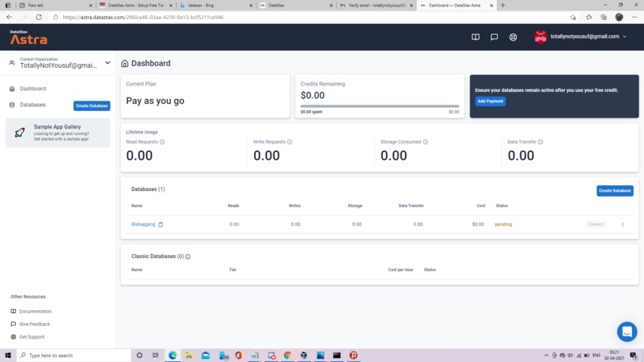Open the browser profile picture
Viewport: 644px width, 362px height.
point(619,18)
